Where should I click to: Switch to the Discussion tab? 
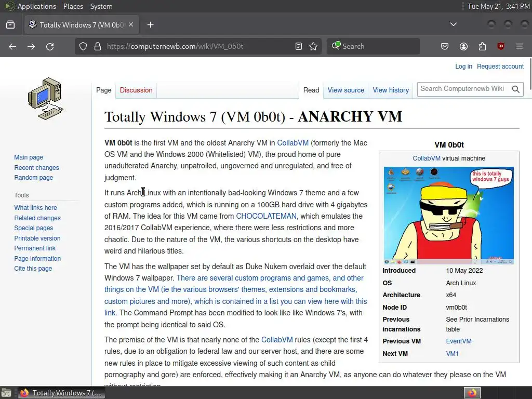click(x=136, y=90)
